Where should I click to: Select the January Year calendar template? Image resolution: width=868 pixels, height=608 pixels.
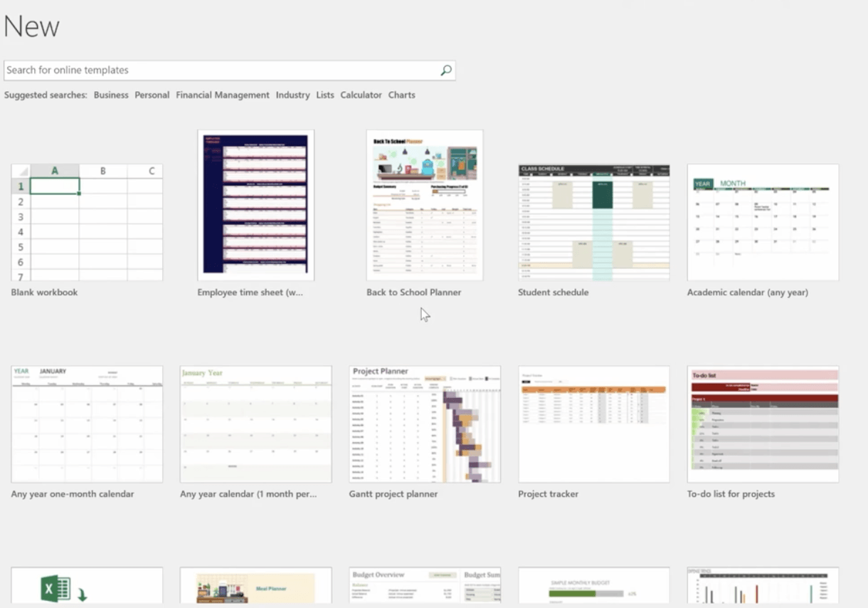[255, 424]
